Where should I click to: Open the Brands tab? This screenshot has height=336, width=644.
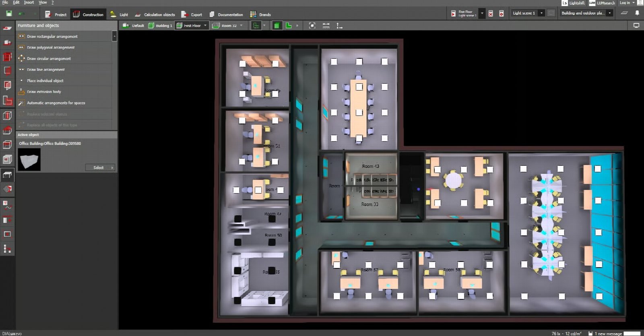tap(260, 14)
